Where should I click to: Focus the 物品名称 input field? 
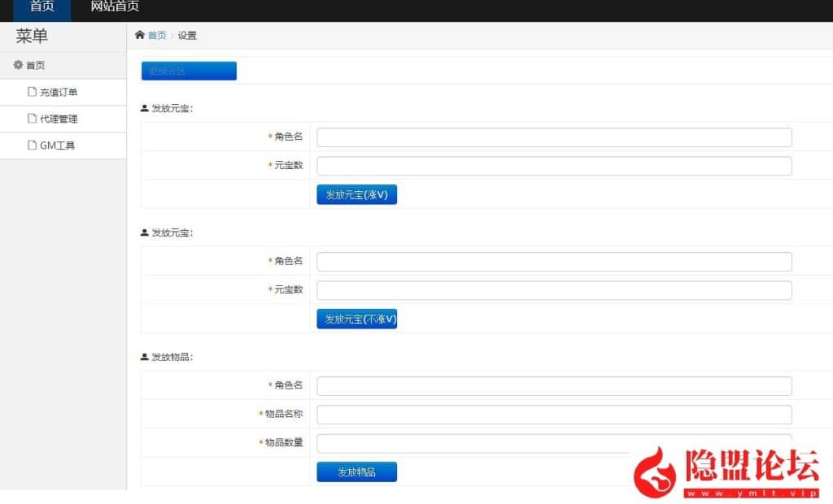553,415
